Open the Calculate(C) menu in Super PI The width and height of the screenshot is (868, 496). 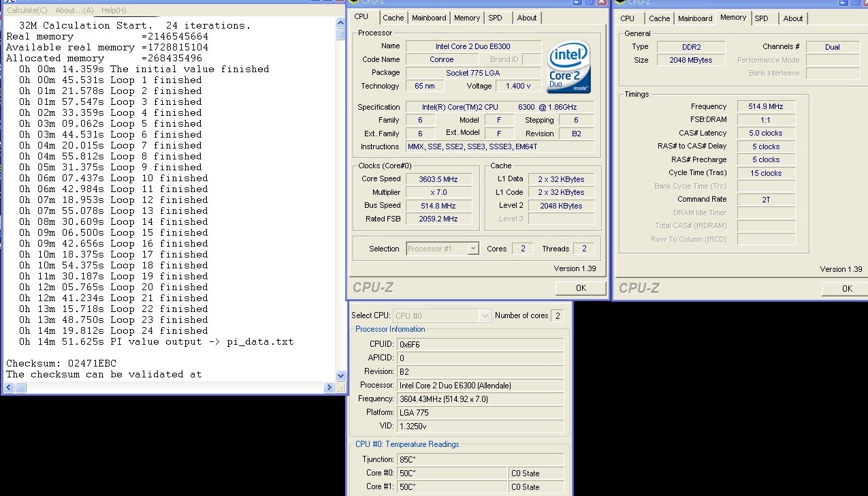tap(27, 10)
